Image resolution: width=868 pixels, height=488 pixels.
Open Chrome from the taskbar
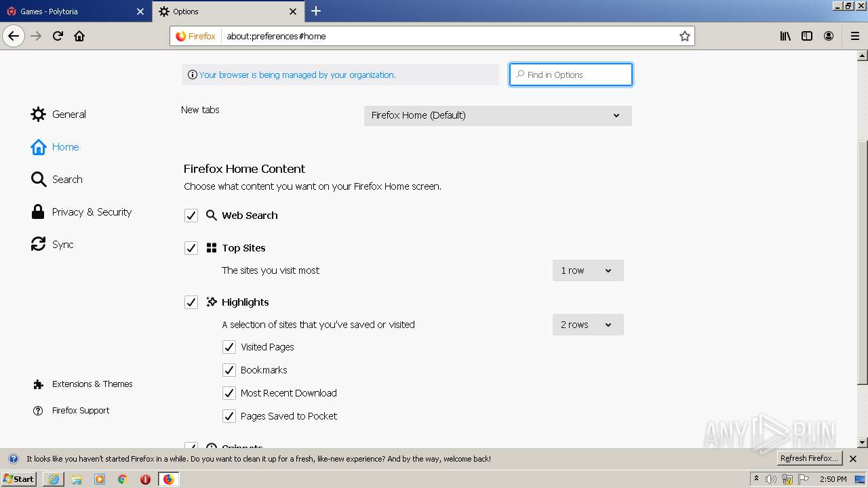[x=123, y=479]
